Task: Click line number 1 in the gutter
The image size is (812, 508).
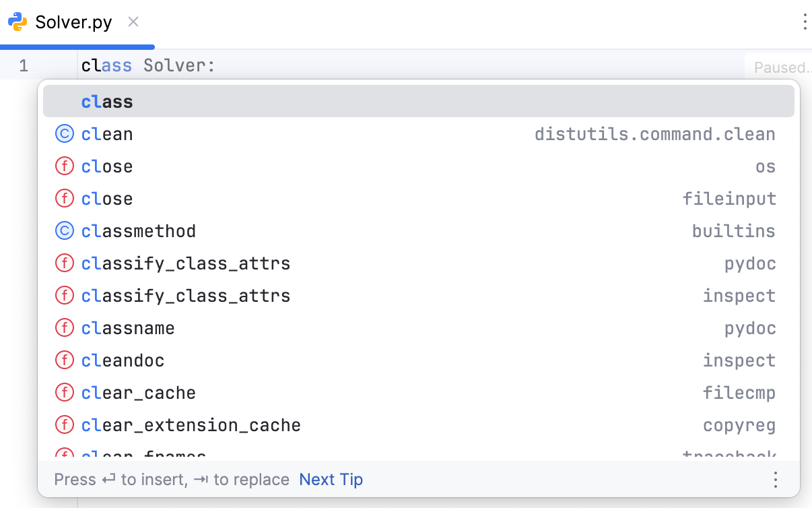Action: pos(24,65)
